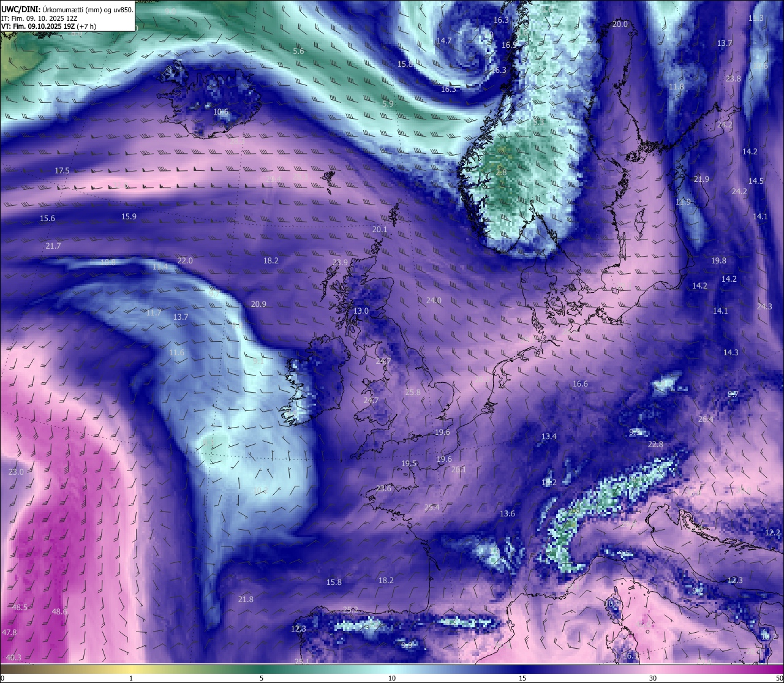Click the 48.5 value in the magenta area
Screen dimensions: 784x683
[x=20, y=608]
